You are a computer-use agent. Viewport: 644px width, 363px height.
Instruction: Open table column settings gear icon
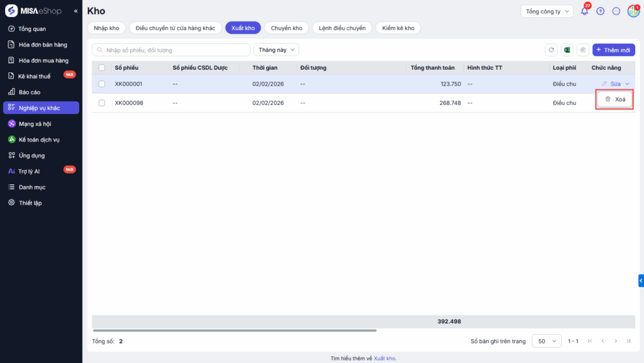pos(583,50)
